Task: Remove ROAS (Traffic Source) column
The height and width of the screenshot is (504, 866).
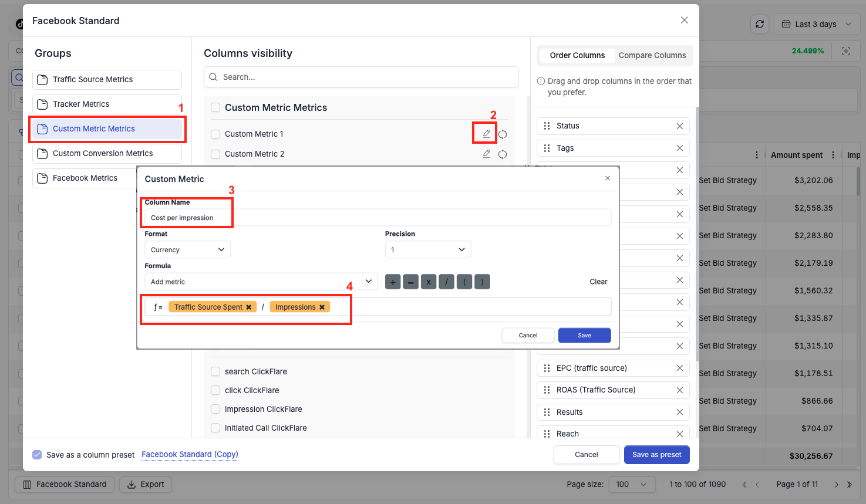Action: pyautogui.click(x=679, y=390)
